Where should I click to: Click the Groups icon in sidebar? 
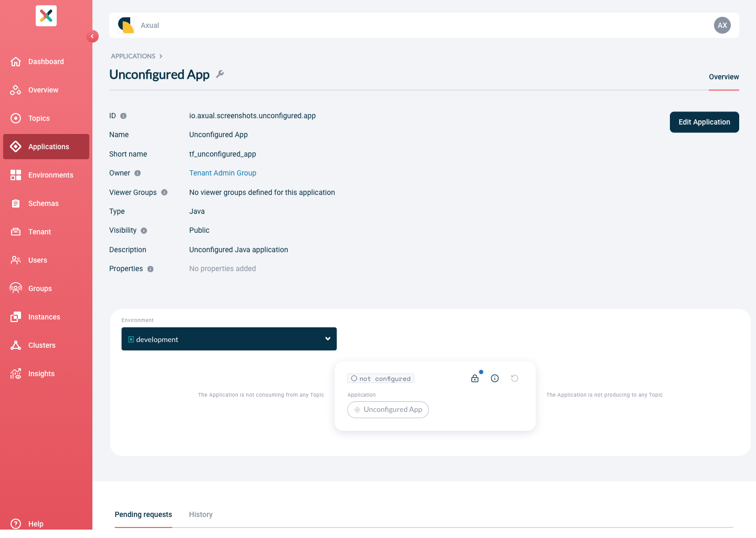(16, 288)
